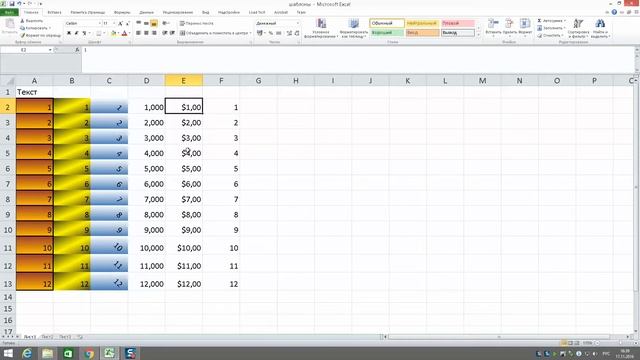This screenshot has width=640, height=360.
Task: Click Format Painter (Формат по образцу)
Action: 40,36
